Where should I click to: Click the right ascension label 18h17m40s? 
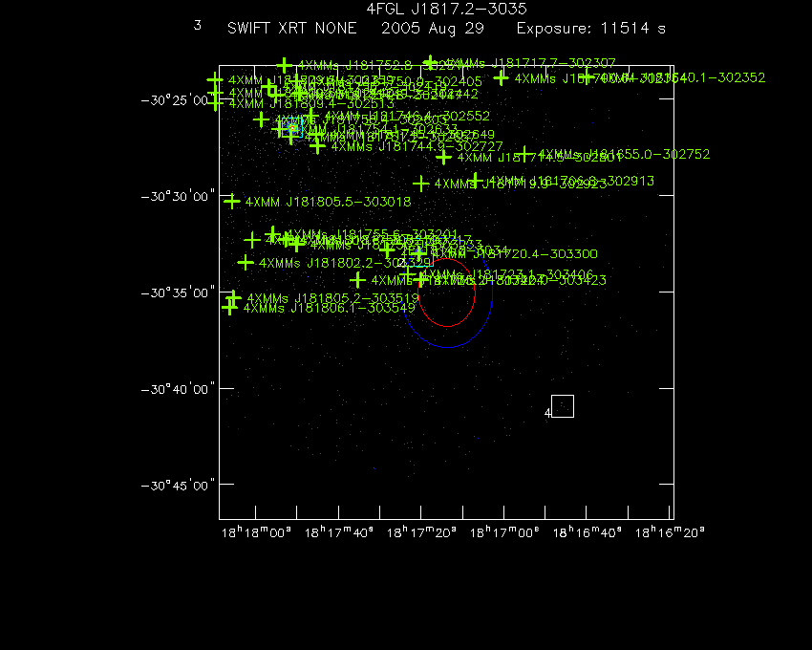click(x=339, y=532)
